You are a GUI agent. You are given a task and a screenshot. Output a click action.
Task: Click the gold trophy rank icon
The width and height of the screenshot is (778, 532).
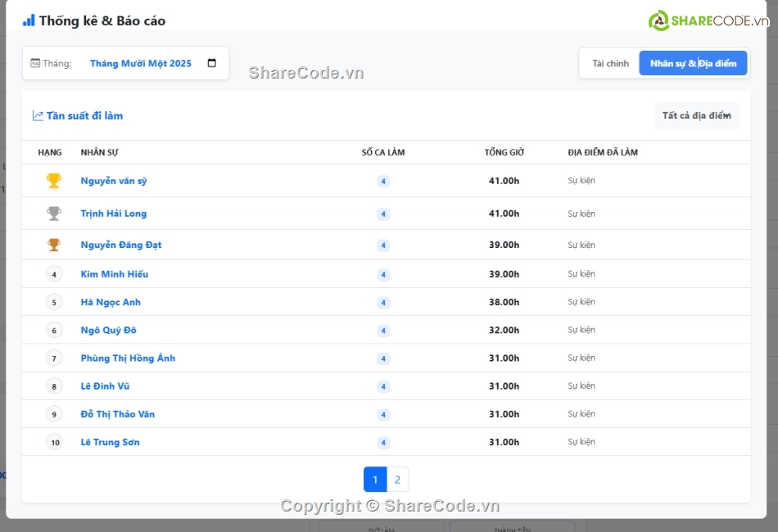click(x=54, y=181)
